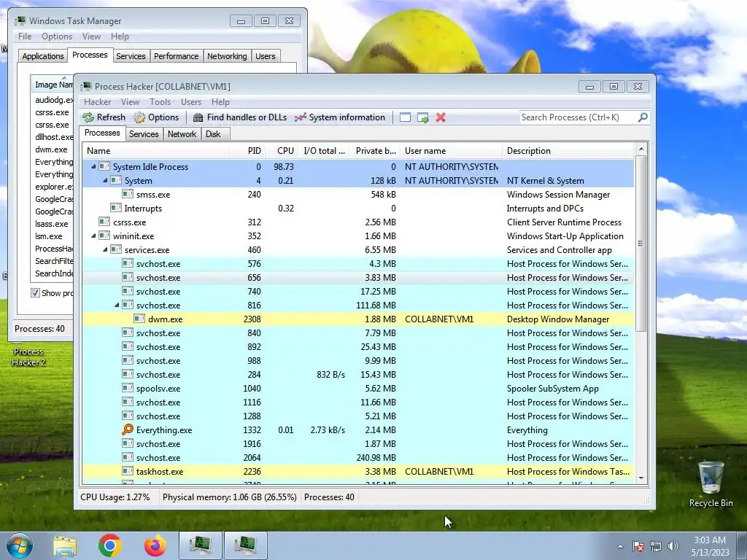
Task: Open the Users menu in Process Hacker
Action: [x=191, y=102]
